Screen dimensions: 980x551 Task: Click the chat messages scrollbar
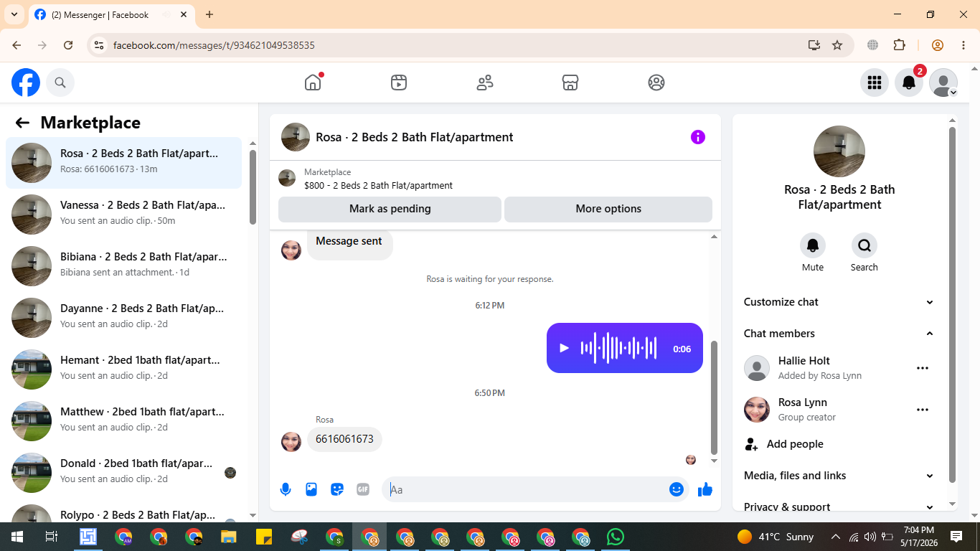click(714, 398)
